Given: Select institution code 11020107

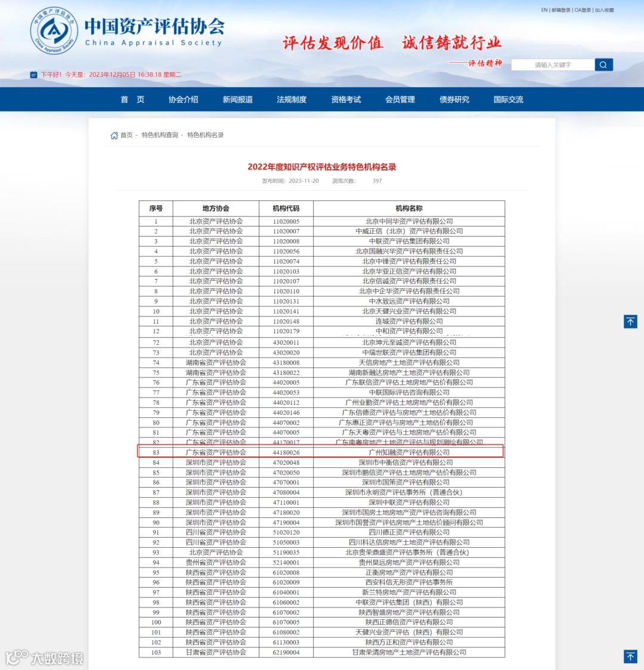Looking at the screenshot, I should [x=286, y=281].
